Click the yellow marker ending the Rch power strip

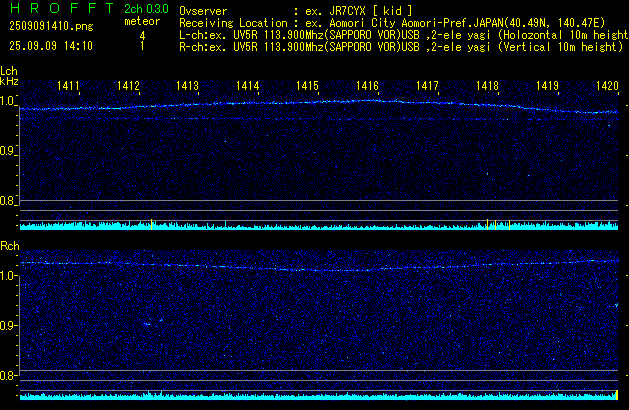[617, 395]
